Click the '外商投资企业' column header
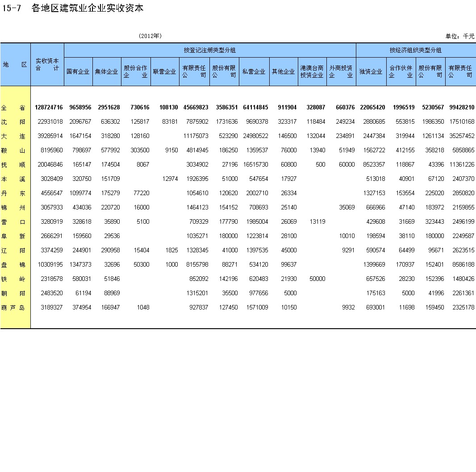This screenshot has width=476, height=472. [341, 71]
